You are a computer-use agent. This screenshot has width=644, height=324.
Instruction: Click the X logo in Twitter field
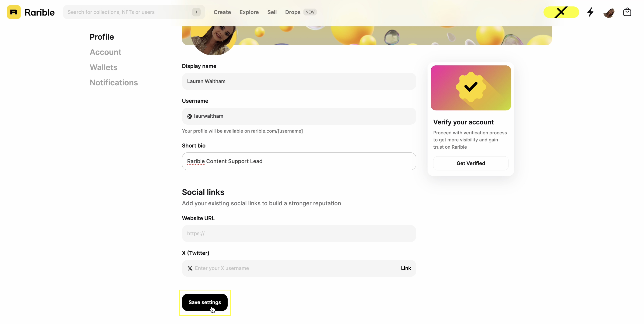(190, 268)
